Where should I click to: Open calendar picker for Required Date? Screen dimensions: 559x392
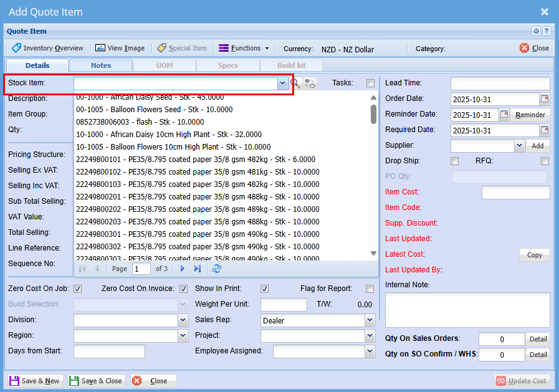[545, 130]
